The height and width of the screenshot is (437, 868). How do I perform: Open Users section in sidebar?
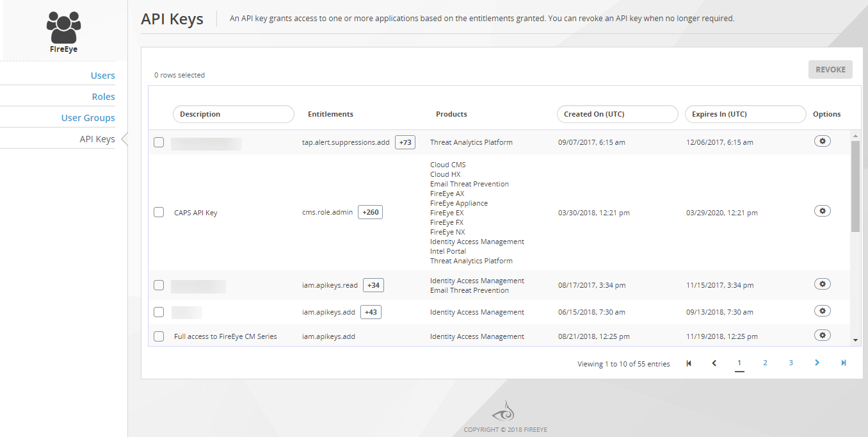102,76
